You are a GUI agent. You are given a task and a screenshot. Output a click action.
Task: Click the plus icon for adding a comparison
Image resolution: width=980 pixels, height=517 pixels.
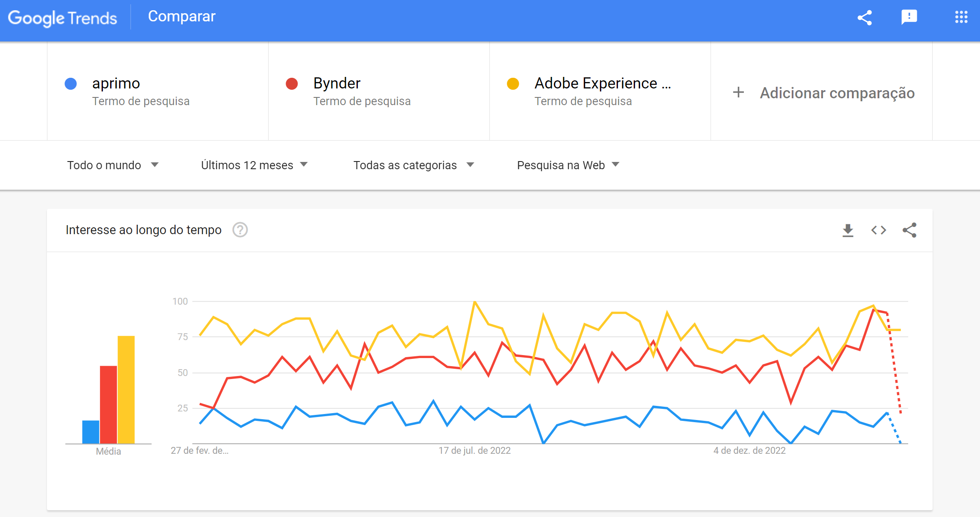[x=738, y=92]
